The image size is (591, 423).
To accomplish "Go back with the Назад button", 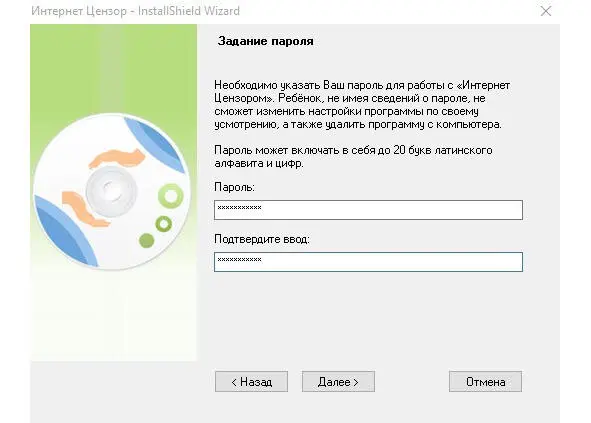I will (251, 382).
